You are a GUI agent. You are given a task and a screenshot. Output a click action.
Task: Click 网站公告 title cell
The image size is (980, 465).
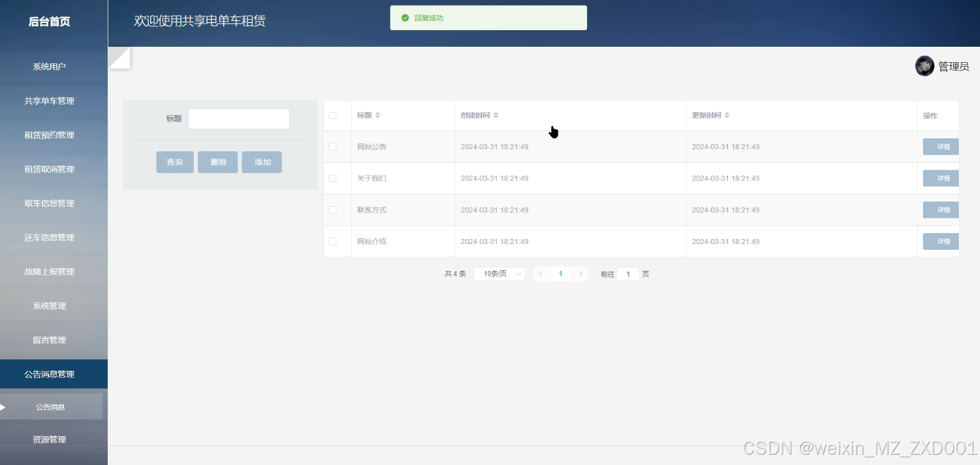(372, 147)
